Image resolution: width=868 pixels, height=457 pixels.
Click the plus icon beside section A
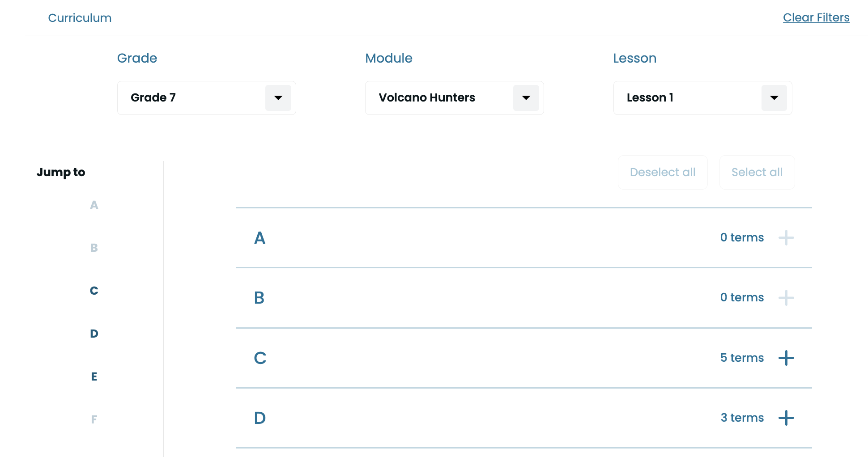pos(786,237)
